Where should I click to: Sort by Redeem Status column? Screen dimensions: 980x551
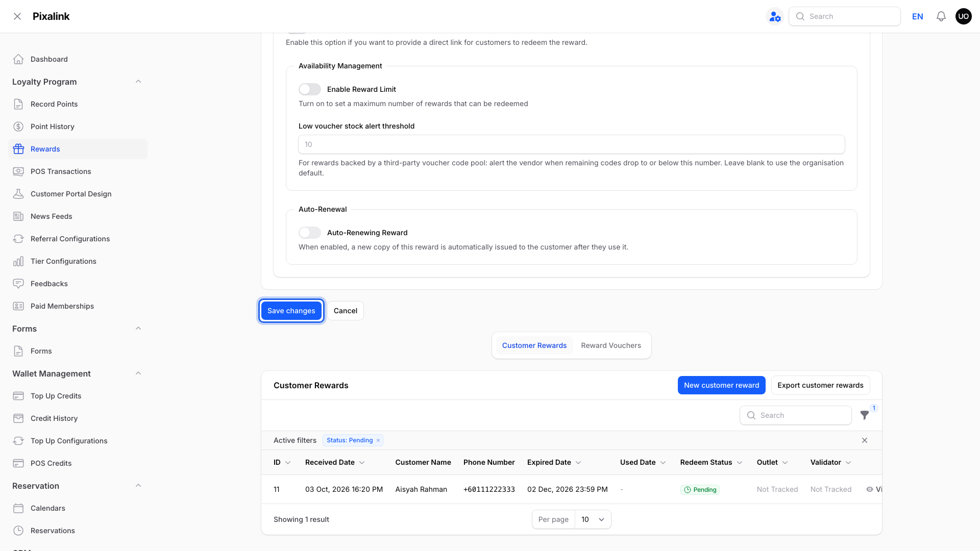pyautogui.click(x=711, y=462)
